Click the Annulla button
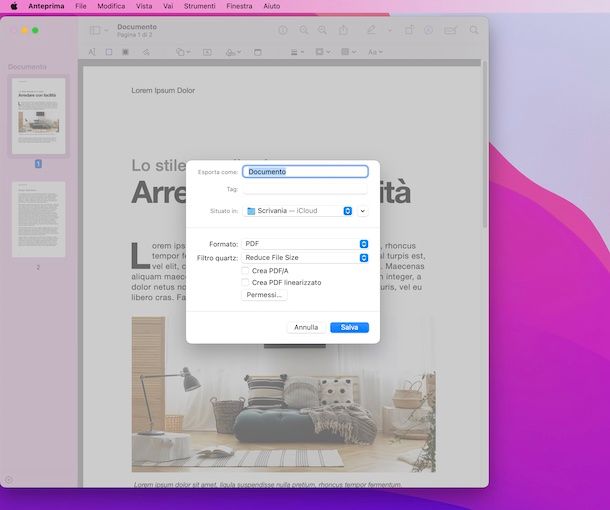 (306, 328)
